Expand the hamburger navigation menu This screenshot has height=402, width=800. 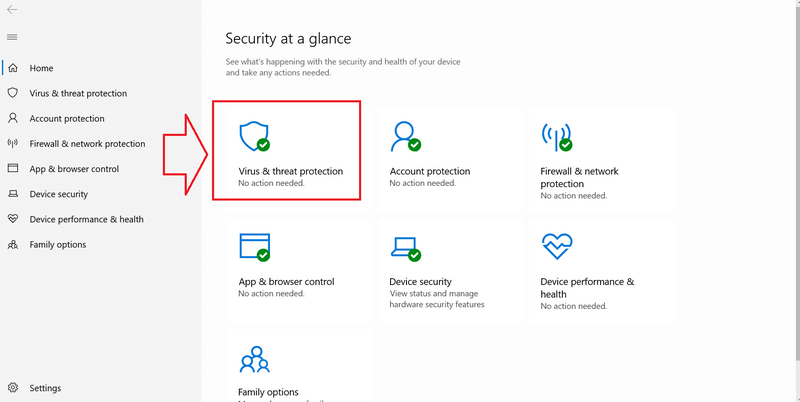point(12,37)
